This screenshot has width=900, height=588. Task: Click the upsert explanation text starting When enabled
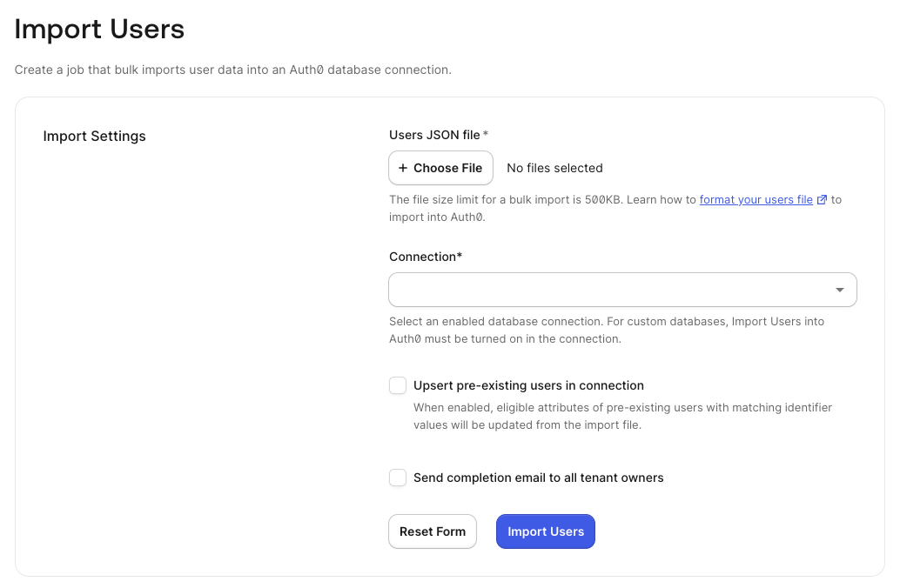click(622, 416)
